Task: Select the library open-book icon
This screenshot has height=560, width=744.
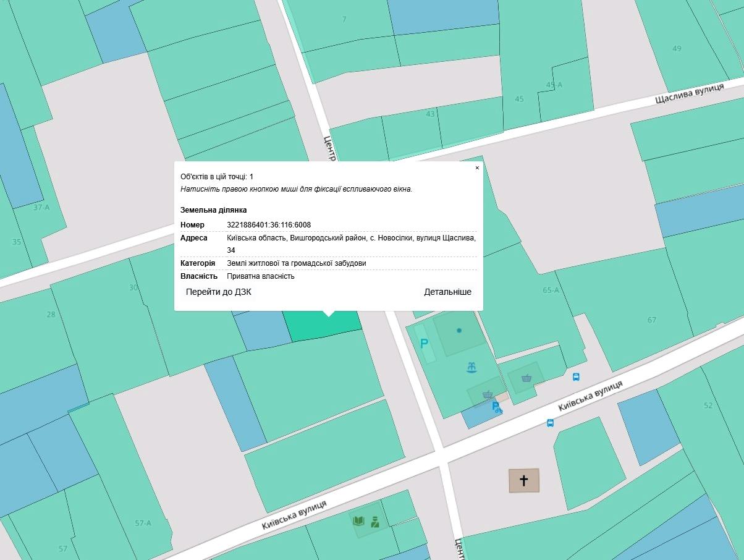Action: (358, 521)
